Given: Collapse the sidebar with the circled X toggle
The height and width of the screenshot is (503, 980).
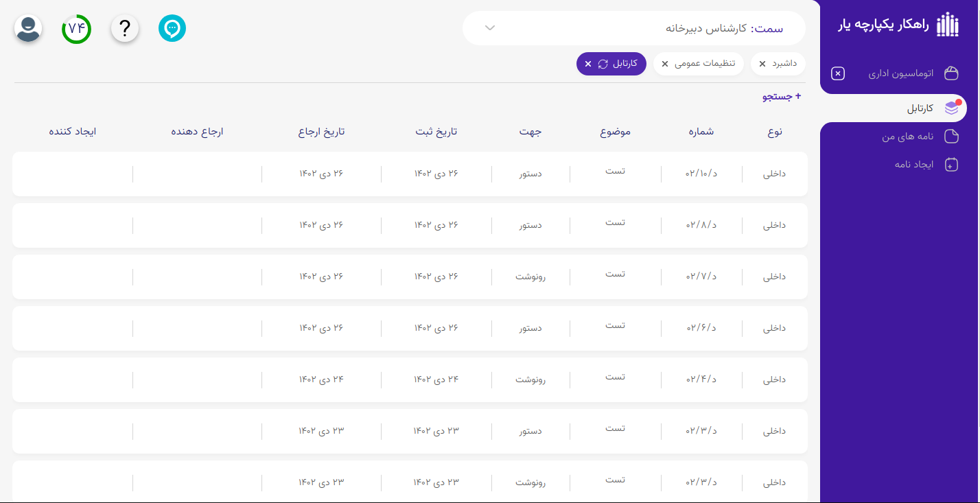Looking at the screenshot, I should point(837,73).
